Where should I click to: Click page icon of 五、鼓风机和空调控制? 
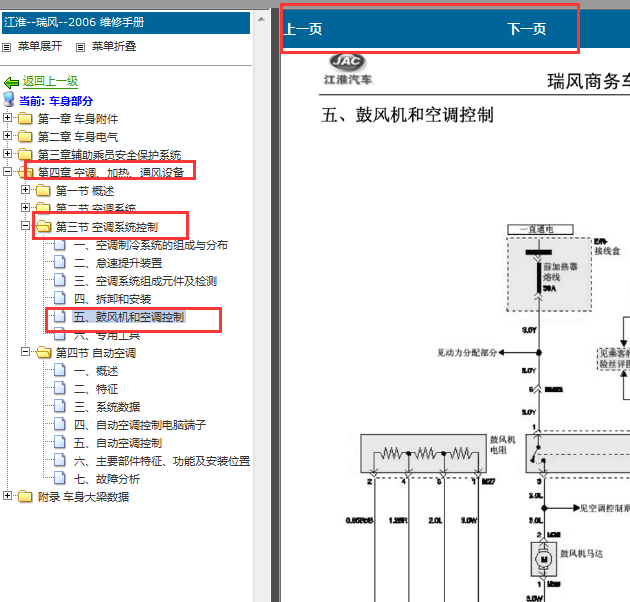coord(60,316)
